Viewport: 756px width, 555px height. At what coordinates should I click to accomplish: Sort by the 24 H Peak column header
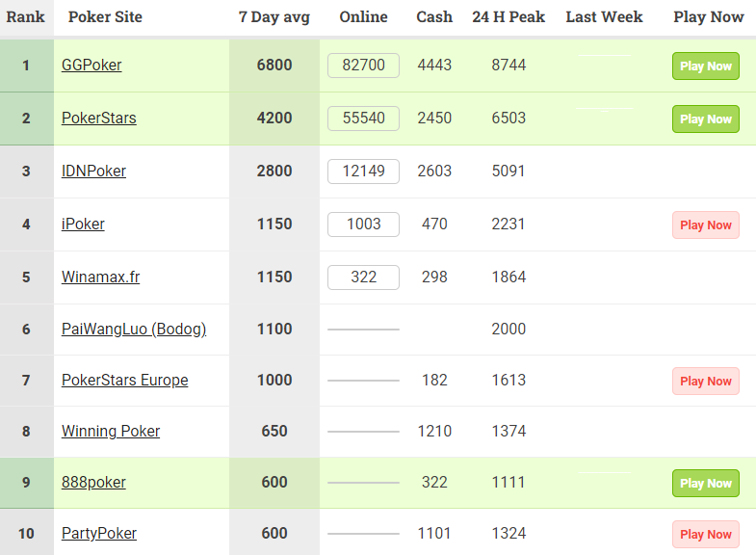508,17
